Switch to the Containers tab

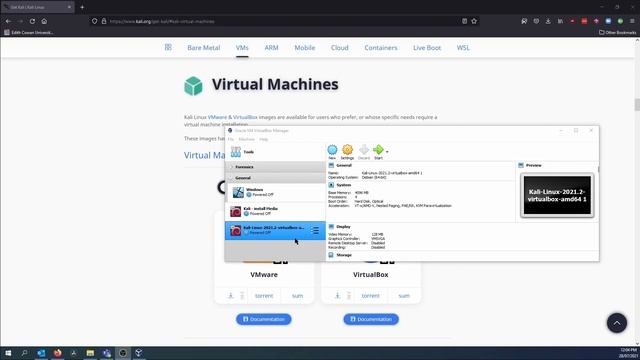point(381,48)
